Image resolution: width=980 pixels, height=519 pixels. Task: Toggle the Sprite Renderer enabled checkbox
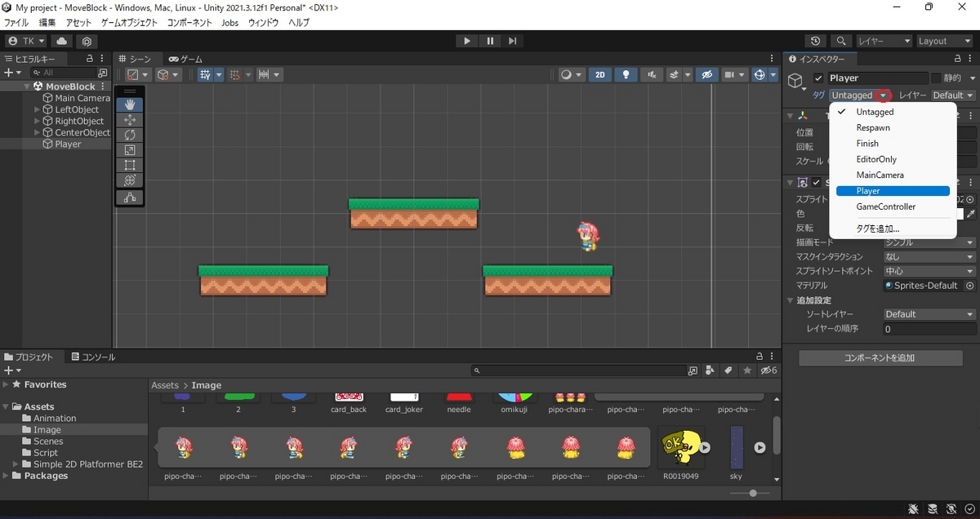point(816,182)
